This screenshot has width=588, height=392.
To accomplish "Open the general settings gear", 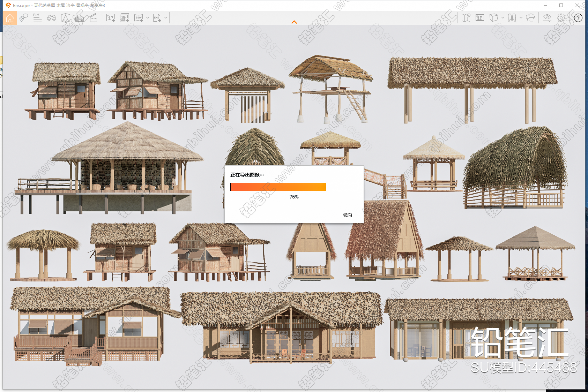I will (561, 18).
